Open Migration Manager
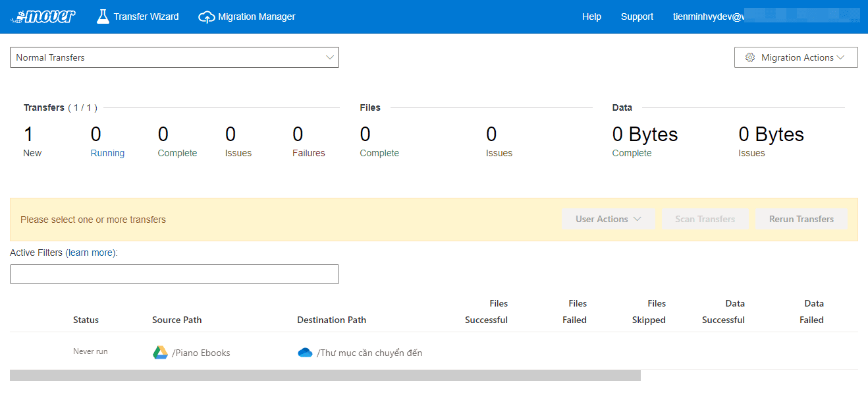This screenshot has width=868, height=414. 247,16
